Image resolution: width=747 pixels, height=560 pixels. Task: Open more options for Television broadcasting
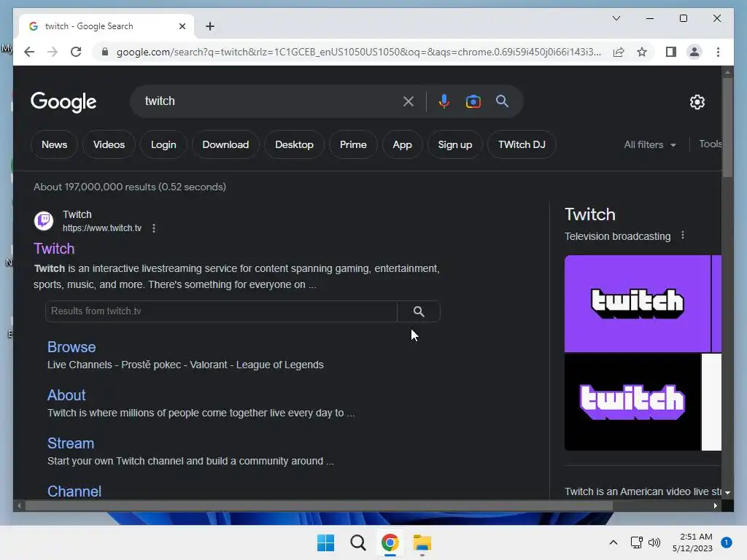[683, 236]
